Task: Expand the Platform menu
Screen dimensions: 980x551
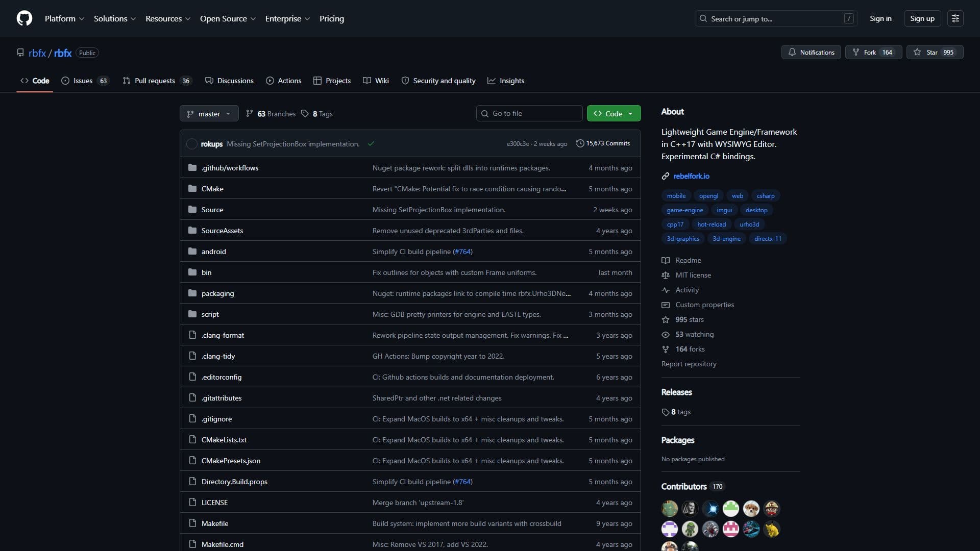Action: [x=64, y=18]
